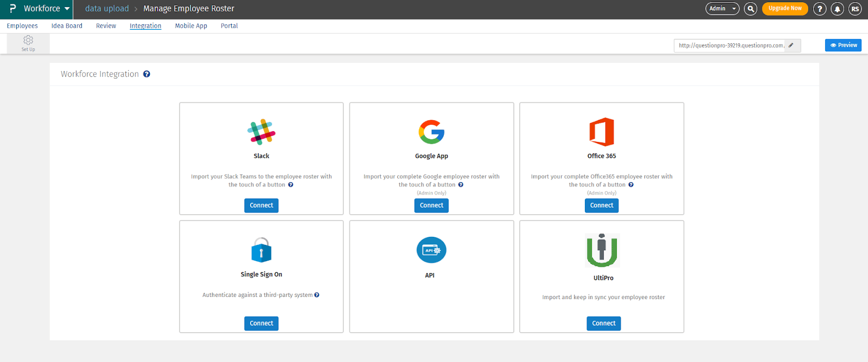868x362 pixels.
Task: Click the Google card '(Admin Only)' note
Action: tap(431, 193)
